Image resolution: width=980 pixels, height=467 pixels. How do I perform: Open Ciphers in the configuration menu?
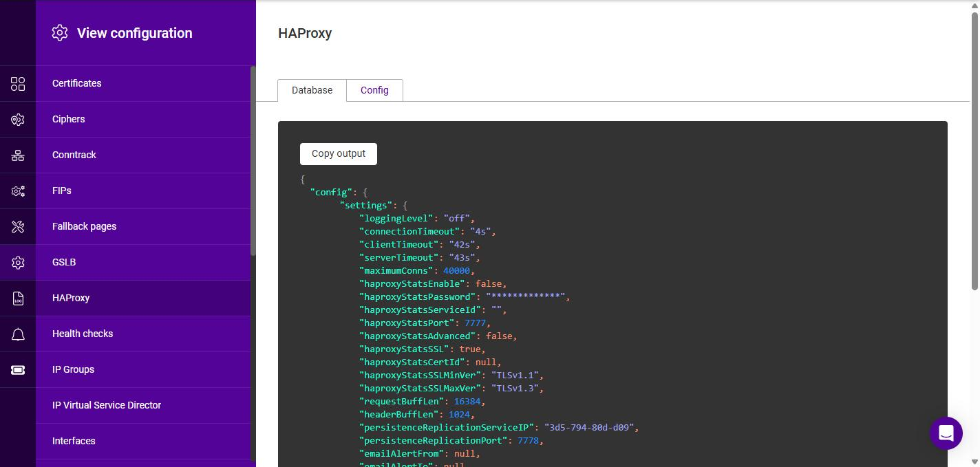[143, 120]
